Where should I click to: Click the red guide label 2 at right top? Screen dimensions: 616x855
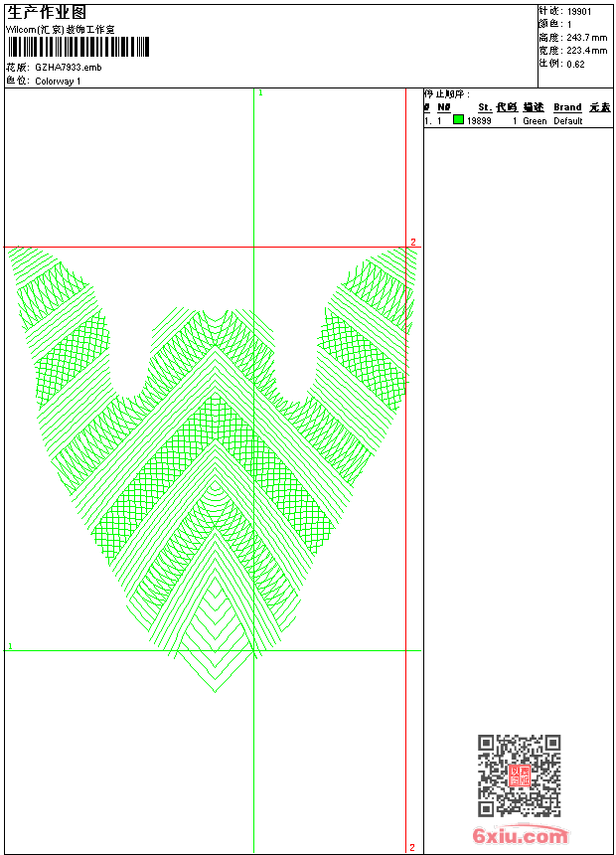point(413,243)
